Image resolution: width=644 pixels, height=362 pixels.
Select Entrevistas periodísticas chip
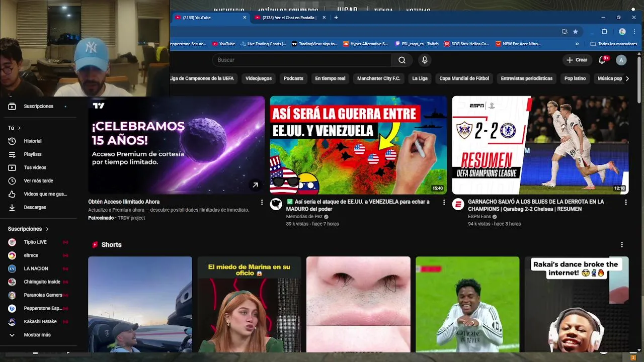tap(527, 78)
